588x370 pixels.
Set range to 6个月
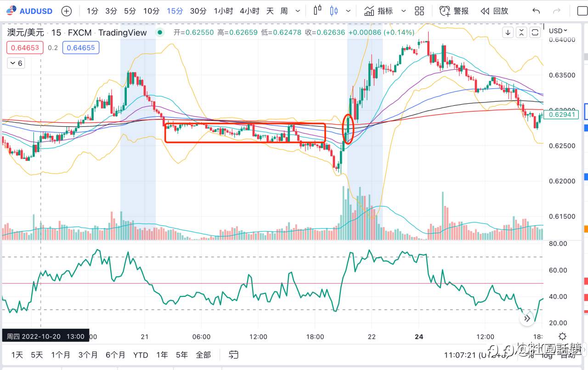[x=115, y=355]
